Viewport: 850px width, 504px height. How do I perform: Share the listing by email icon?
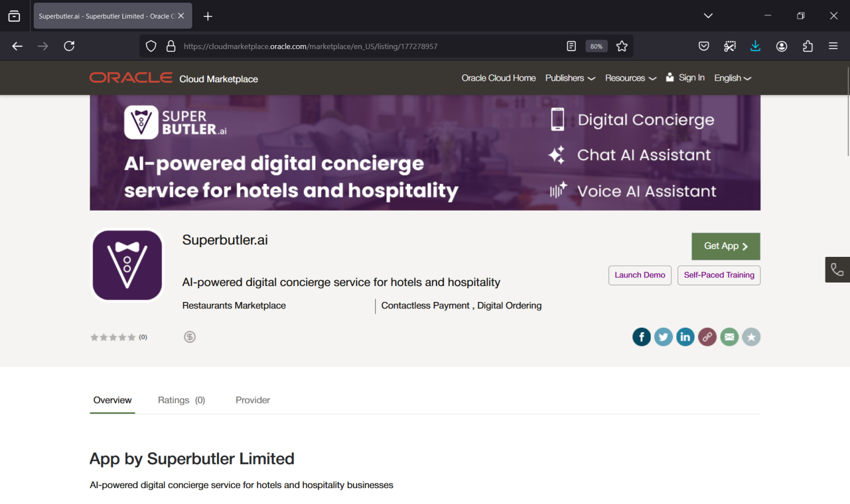[x=729, y=337]
